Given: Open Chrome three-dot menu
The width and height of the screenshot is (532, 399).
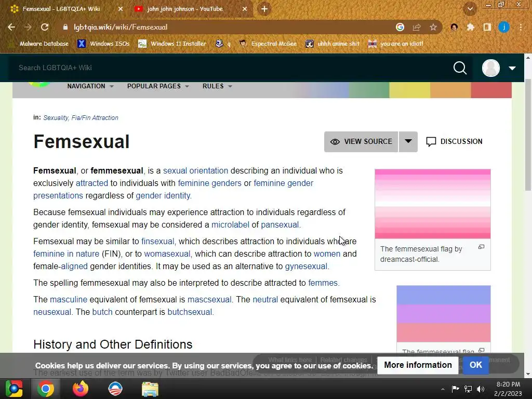Looking at the screenshot, I should pos(521,27).
